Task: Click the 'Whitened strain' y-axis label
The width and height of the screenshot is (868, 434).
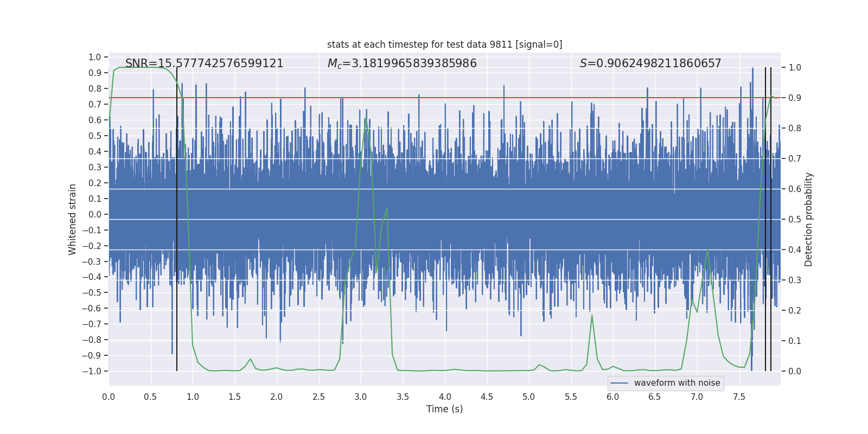Action: click(72, 219)
